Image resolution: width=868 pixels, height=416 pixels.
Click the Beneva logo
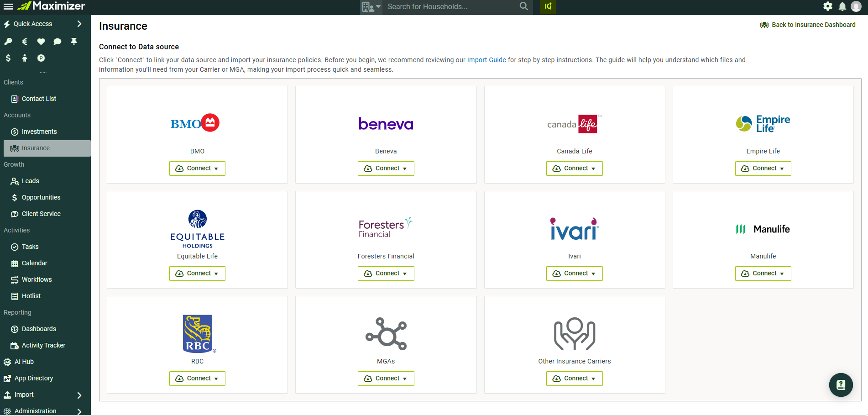[x=386, y=124]
